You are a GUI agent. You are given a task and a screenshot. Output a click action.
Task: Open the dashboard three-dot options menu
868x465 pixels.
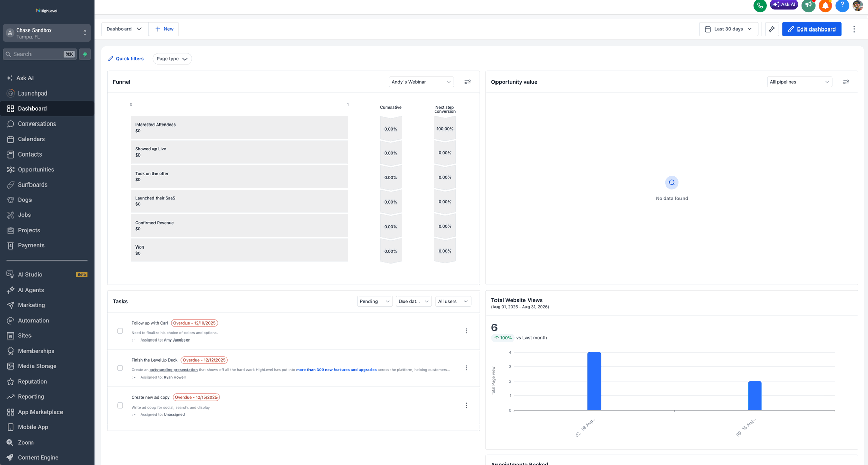click(x=854, y=29)
